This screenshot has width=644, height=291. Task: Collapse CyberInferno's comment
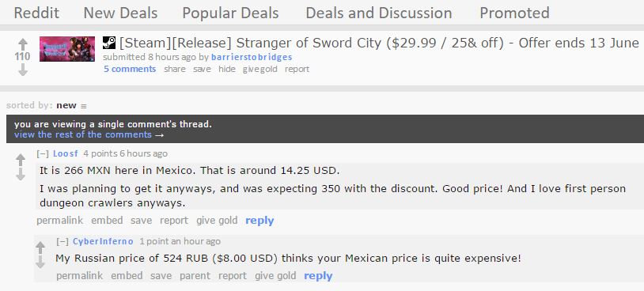63,242
